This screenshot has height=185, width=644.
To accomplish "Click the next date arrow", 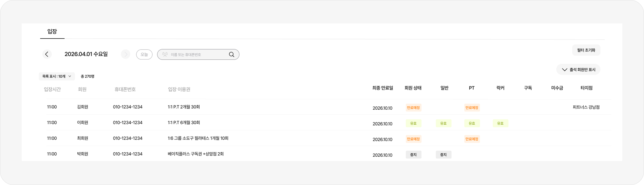I will 125,54.
